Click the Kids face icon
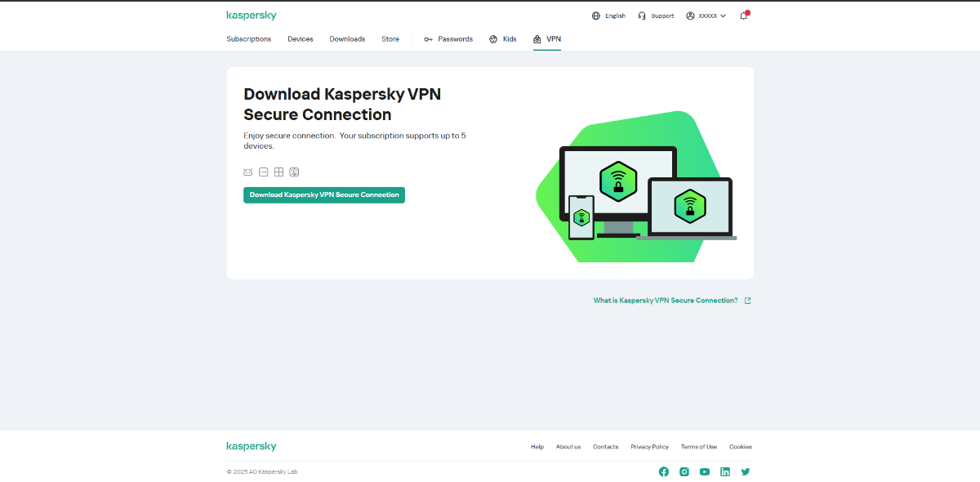The height and width of the screenshot is (482, 980). pyautogui.click(x=493, y=39)
